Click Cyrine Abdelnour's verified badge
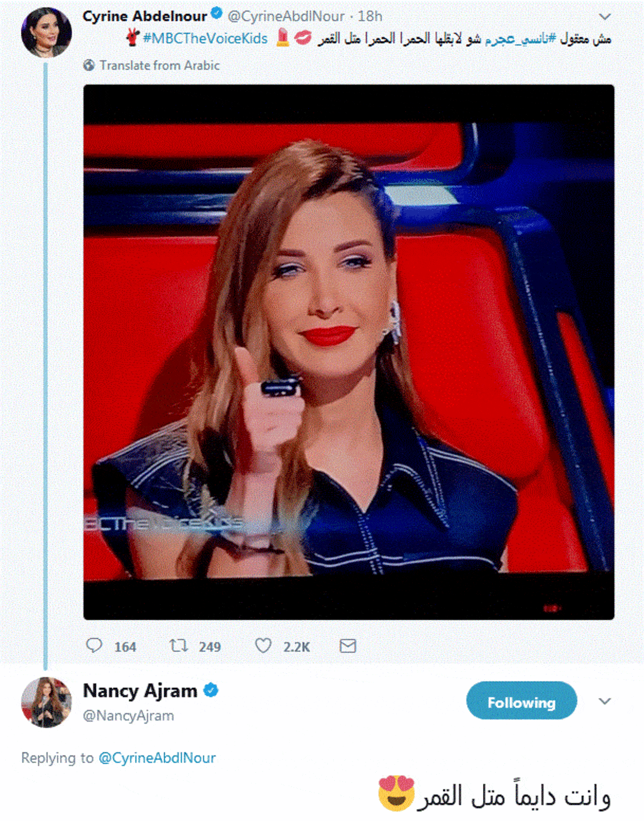644x821 pixels. click(216, 14)
